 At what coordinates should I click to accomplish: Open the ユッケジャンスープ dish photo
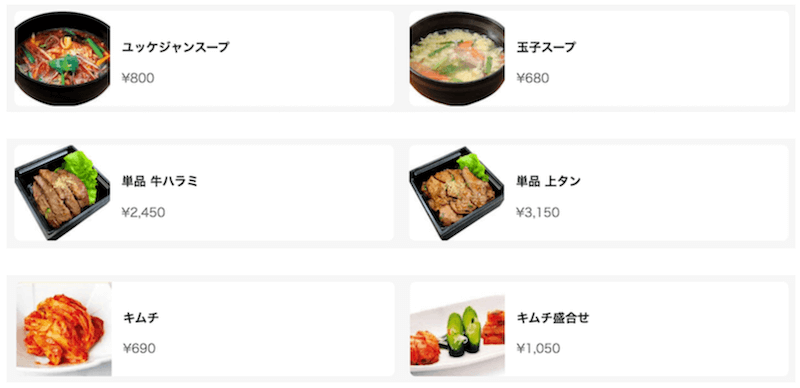pos(62,58)
